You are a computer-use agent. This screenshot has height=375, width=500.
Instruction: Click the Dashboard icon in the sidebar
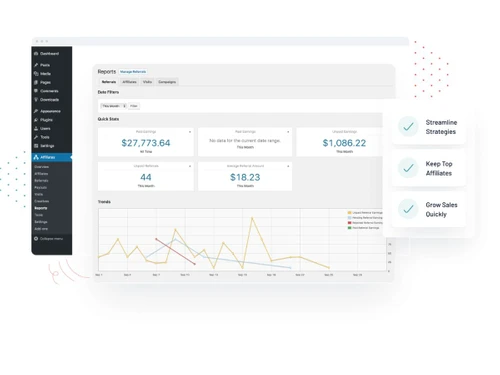coord(36,54)
